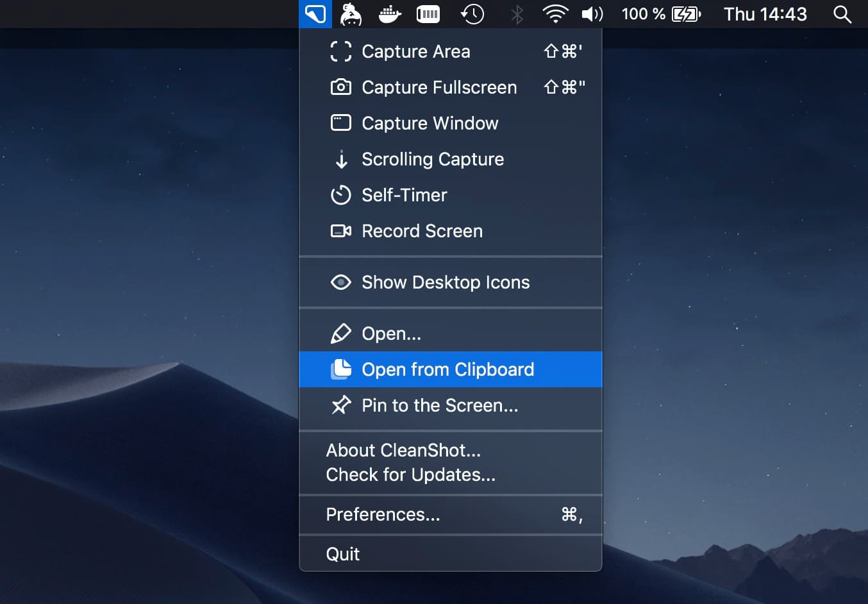This screenshot has width=868, height=604.
Task: Click the Wi-Fi status icon
Action: pyautogui.click(x=555, y=13)
